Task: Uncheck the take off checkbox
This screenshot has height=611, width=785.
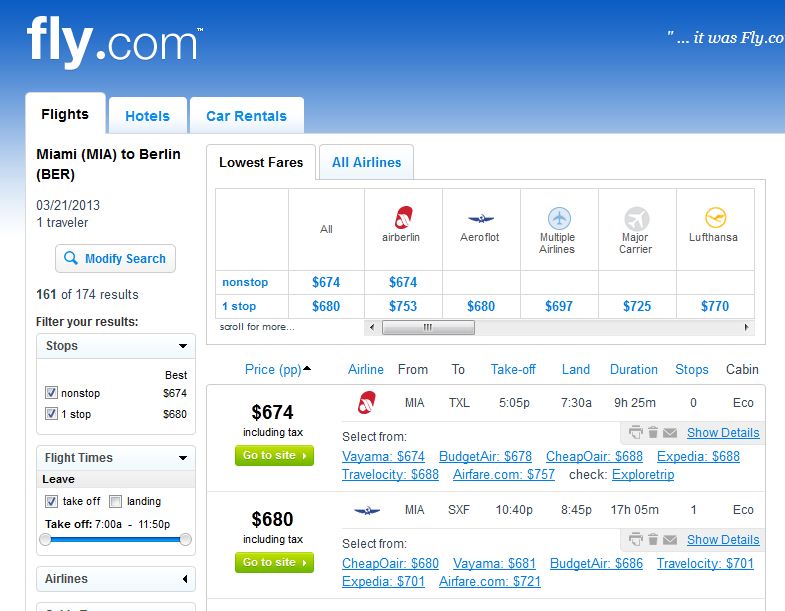Action: pos(51,501)
